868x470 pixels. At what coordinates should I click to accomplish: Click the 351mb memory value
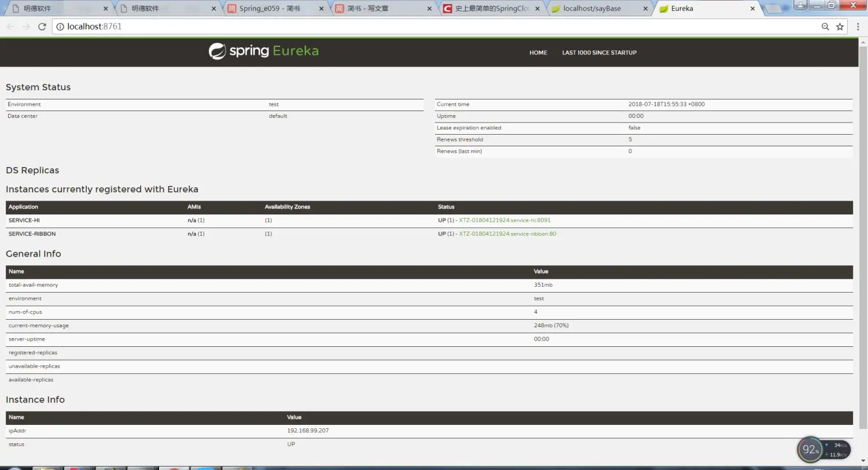(x=543, y=285)
